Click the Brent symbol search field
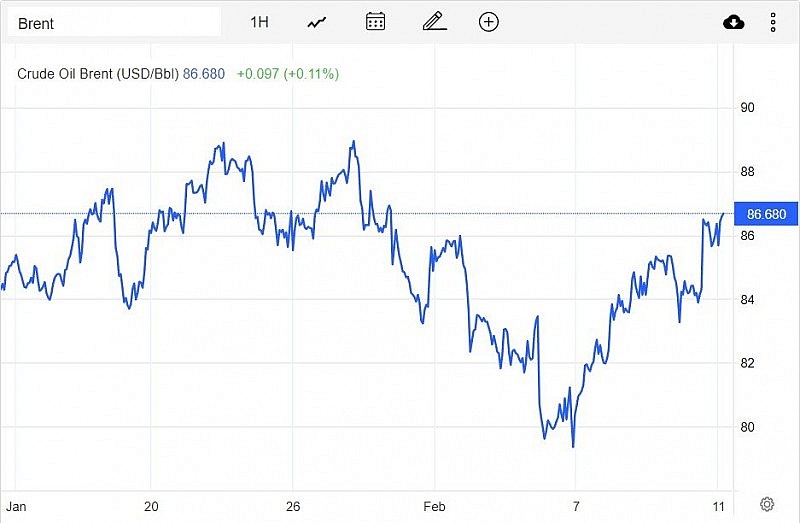Image resolution: width=800 pixels, height=523 pixels. (x=112, y=22)
